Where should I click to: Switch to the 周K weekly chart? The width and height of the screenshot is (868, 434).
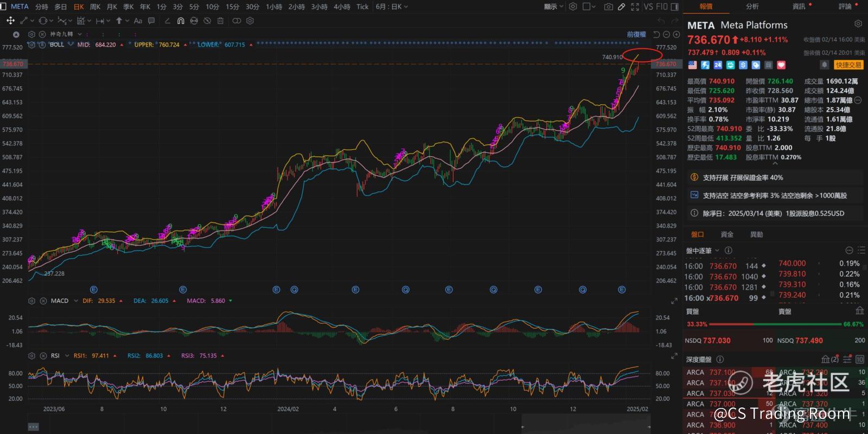(95, 7)
